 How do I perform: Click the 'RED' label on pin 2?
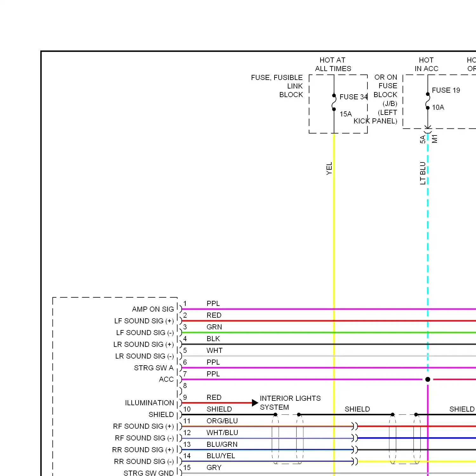pos(214,315)
